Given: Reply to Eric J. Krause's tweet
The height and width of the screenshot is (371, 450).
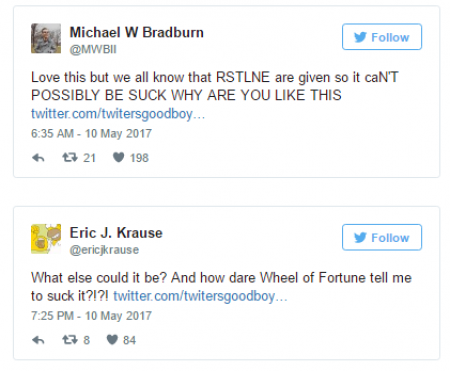Looking at the screenshot, I should (38, 340).
